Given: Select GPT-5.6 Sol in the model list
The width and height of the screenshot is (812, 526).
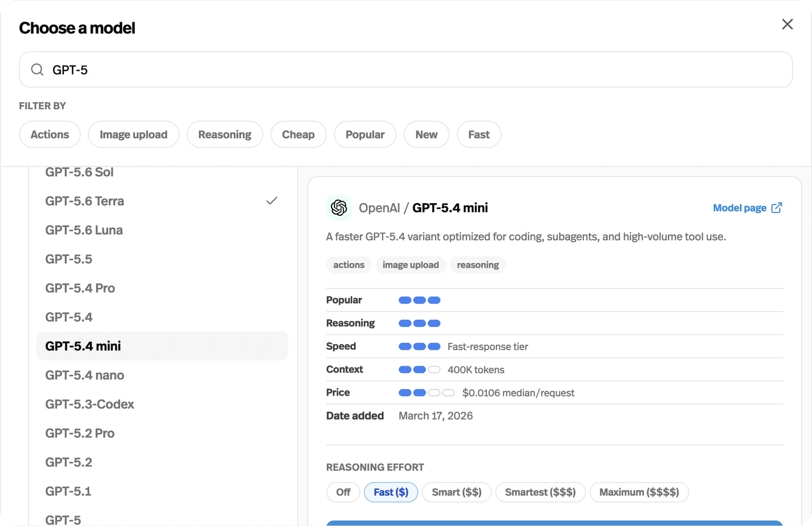Looking at the screenshot, I should [x=162, y=172].
